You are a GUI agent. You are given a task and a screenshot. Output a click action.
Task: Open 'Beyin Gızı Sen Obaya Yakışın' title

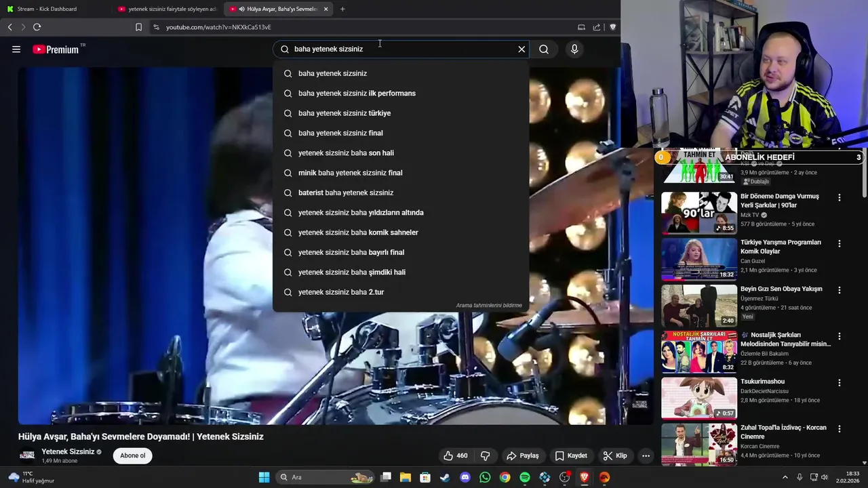click(x=781, y=289)
